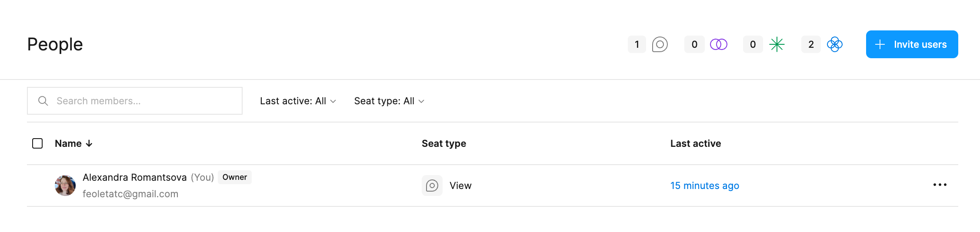The width and height of the screenshot is (980, 232).
Task: Click the Name column sort arrow
Action: coord(89,143)
